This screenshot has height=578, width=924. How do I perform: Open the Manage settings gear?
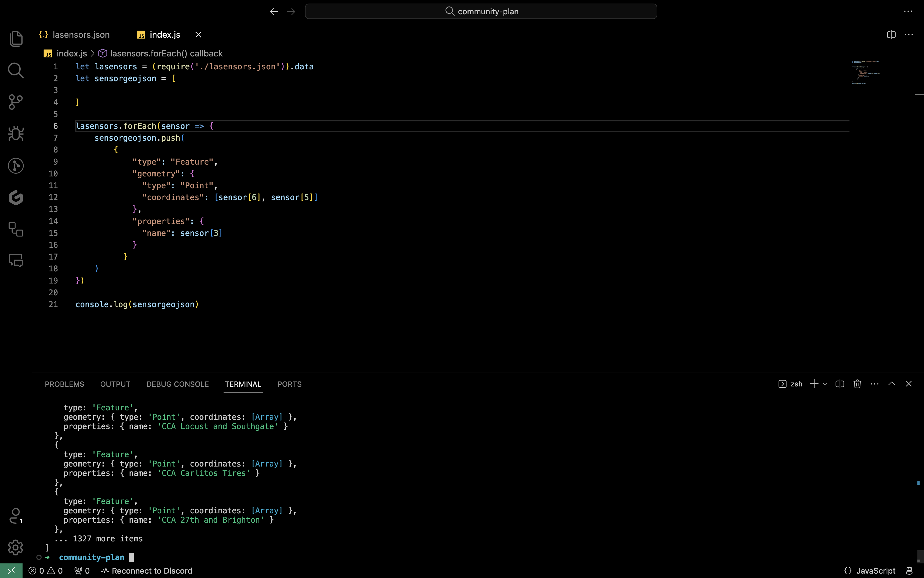(x=16, y=547)
